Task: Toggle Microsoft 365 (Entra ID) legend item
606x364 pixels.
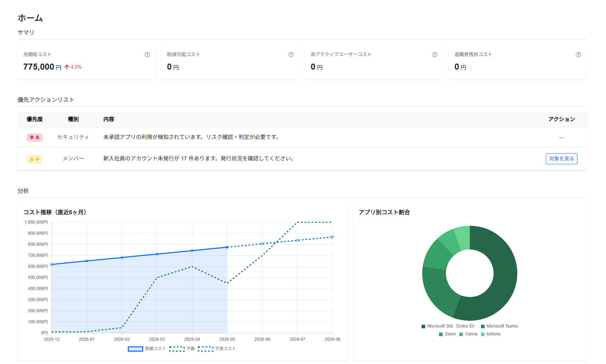Action: [x=448, y=326]
